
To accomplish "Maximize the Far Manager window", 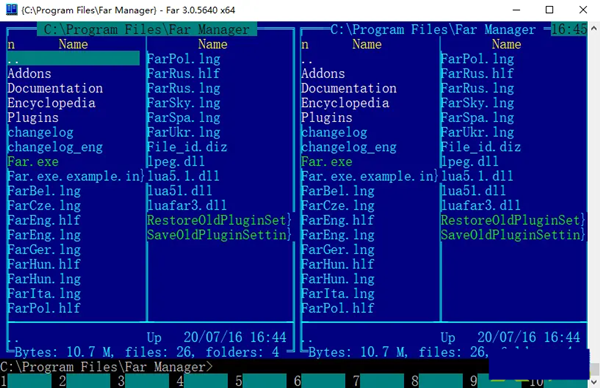I will pos(549,10).
